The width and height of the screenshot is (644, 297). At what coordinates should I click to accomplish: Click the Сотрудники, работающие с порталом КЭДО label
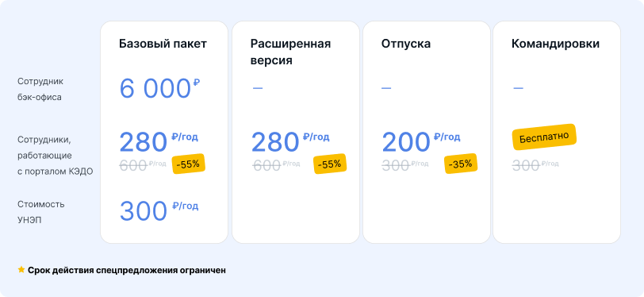(x=55, y=156)
